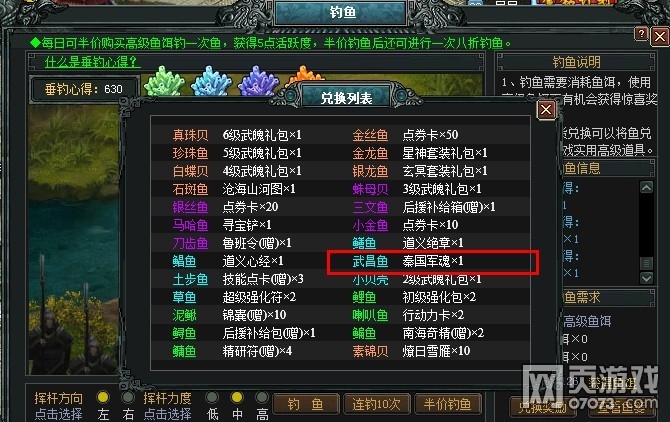
Task: Click the scroll up arrow in fish info
Action: click(x=646, y=187)
